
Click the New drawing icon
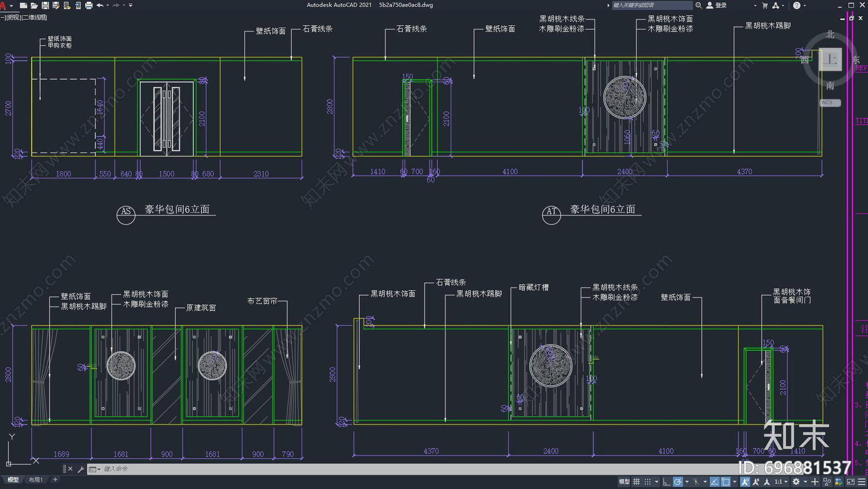coord(23,5)
